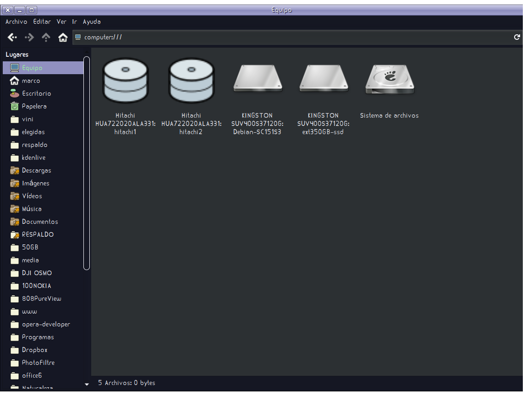The height and width of the screenshot is (396, 532).
Task: Open the kdenlive bookmark folder
Action: 43,157
